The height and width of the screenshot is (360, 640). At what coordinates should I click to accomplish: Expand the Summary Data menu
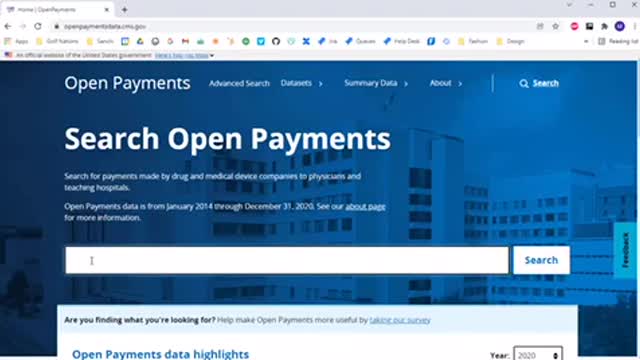[x=376, y=83]
